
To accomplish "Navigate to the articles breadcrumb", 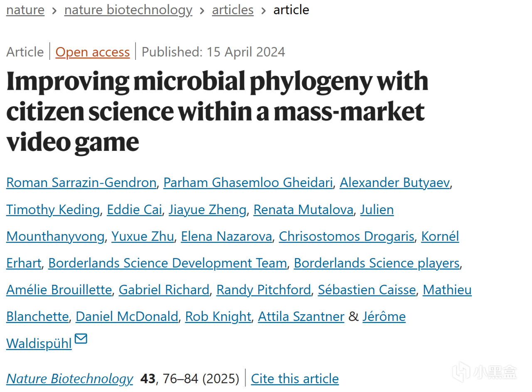I will pos(233,10).
